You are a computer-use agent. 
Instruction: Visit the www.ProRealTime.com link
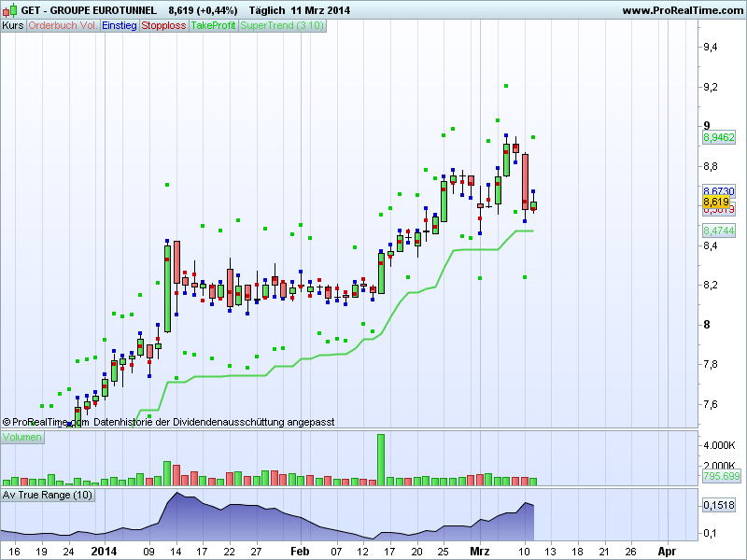(x=683, y=10)
